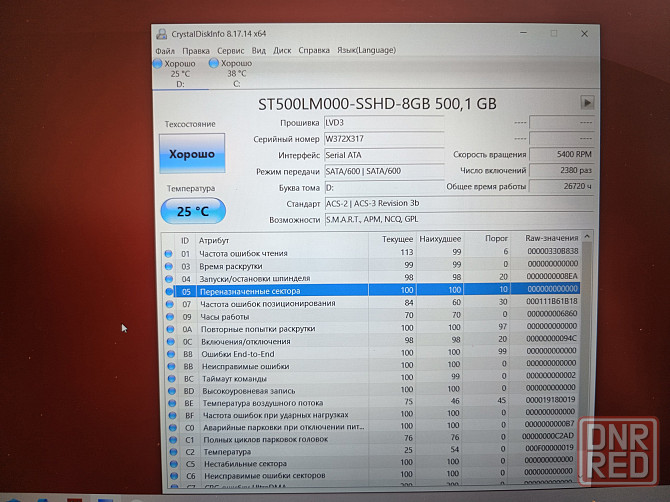The height and width of the screenshot is (502, 670).
Task: Click the status dot for attribute C5
Action: [174, 464]
